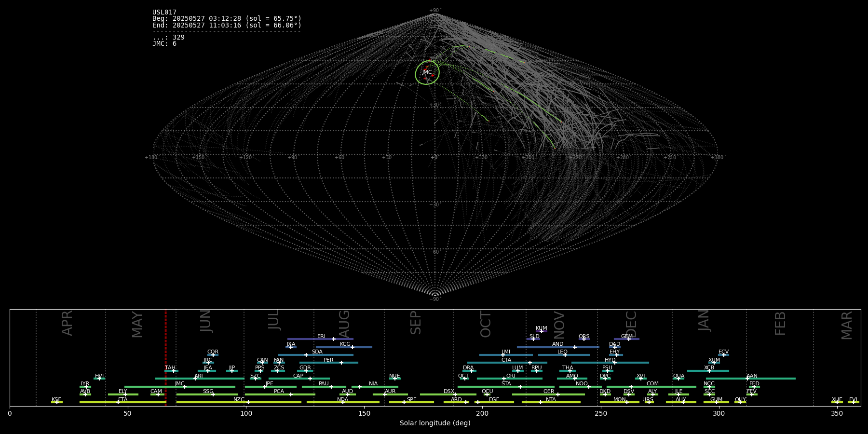Click the JMC label inside the green radiant circle
The width and height of the screenshot is (868, 434).
427,72
